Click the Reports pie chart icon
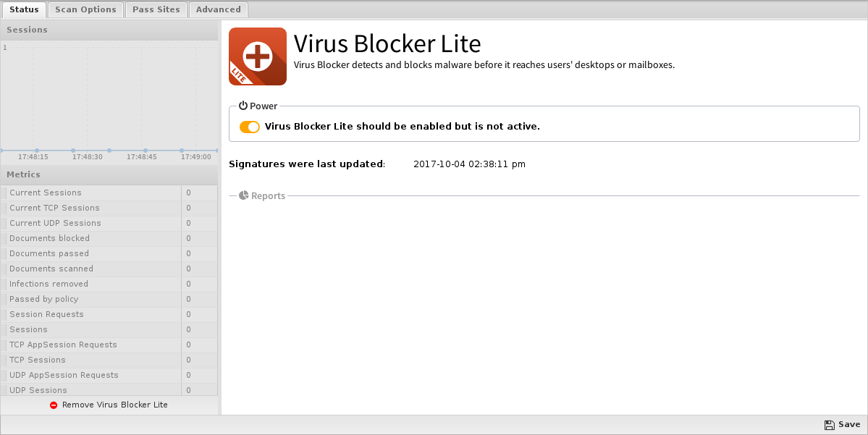This screenshot has width=868, height=435. tap(243, 195)
